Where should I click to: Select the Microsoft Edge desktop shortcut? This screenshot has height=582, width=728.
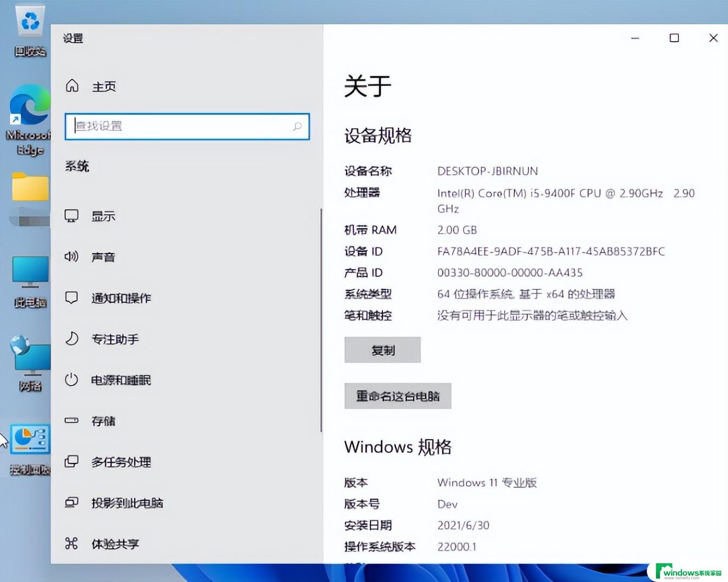tap(29, 120)
